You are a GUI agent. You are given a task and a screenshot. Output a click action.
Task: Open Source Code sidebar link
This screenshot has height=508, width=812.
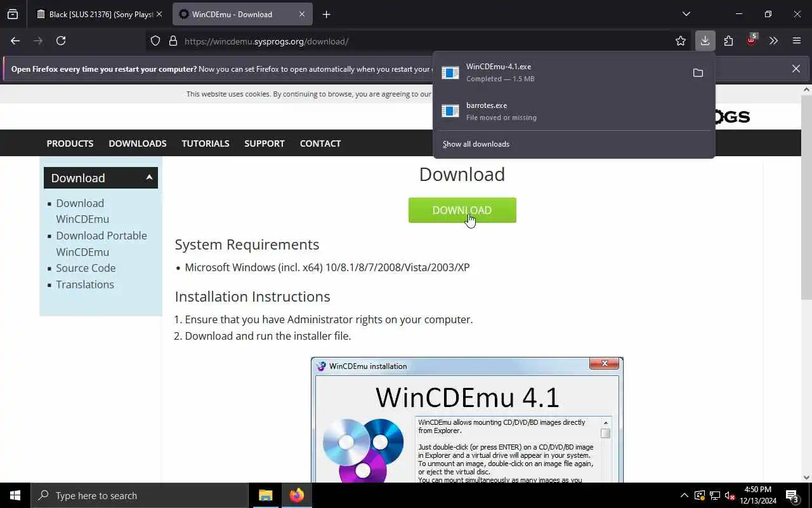pos(86,268)
